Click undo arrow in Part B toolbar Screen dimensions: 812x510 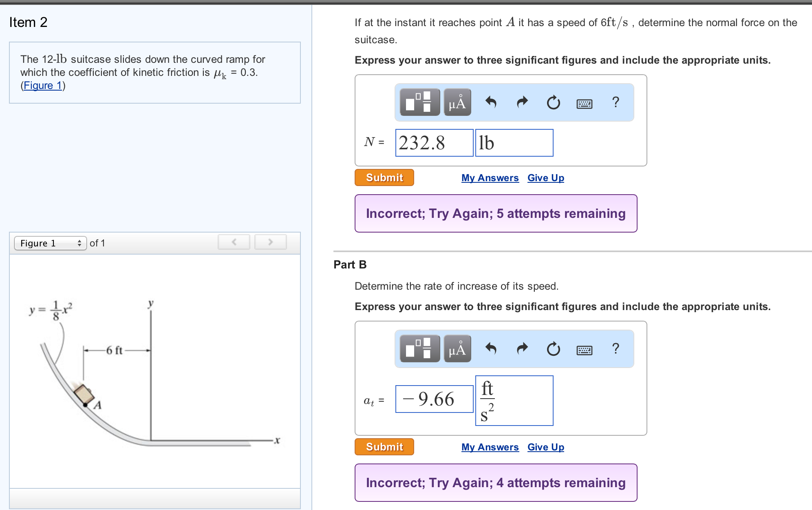pos(491,348)
